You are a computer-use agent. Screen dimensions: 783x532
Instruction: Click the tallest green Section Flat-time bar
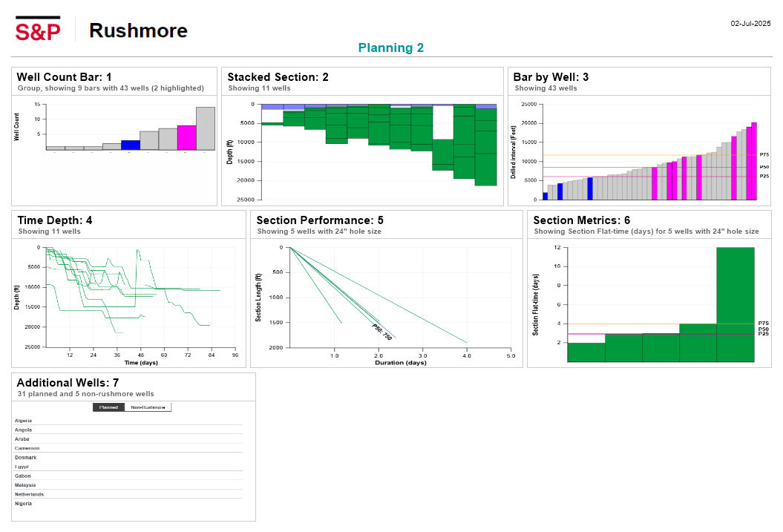[x=735, y=304]
